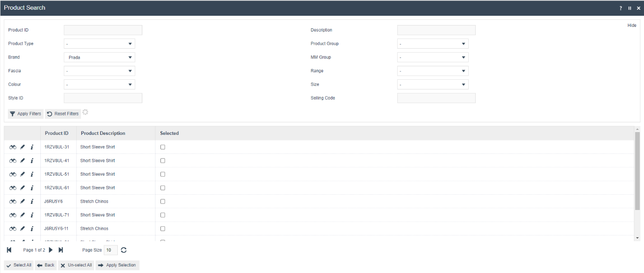Open the info icon for 1RZV8UL-41
The width and height of the screenshot is (644, 273).
(32, 160)
